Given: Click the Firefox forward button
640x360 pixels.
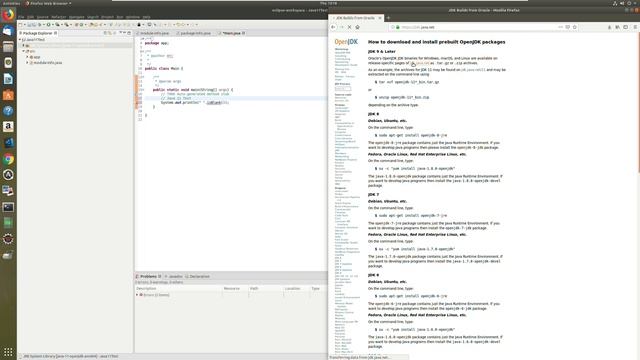Looking at the screenshot, I should [341, 27].
